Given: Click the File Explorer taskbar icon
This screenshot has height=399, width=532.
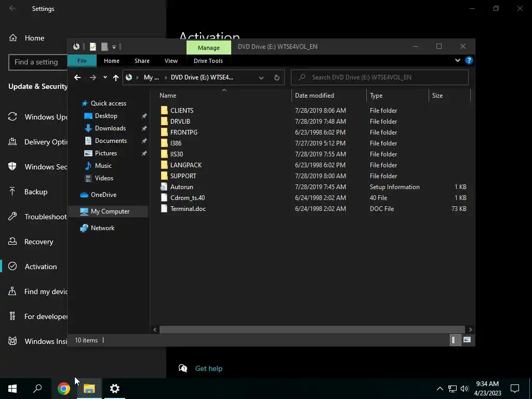Looking at the screenshot, I should coord(89,389).
